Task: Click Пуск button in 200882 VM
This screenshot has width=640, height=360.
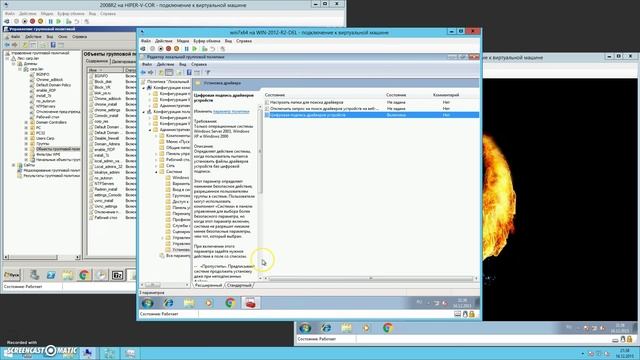Action: 12,275
